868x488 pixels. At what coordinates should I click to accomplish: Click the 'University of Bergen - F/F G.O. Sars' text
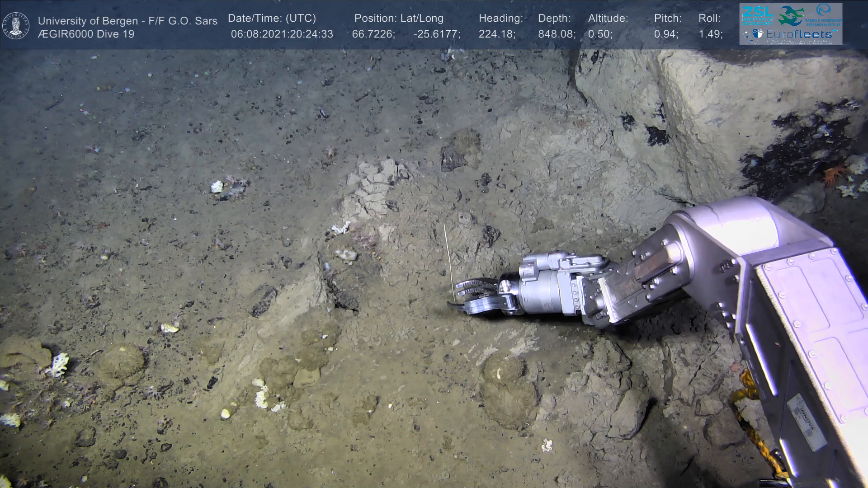[x=127, y=21]
